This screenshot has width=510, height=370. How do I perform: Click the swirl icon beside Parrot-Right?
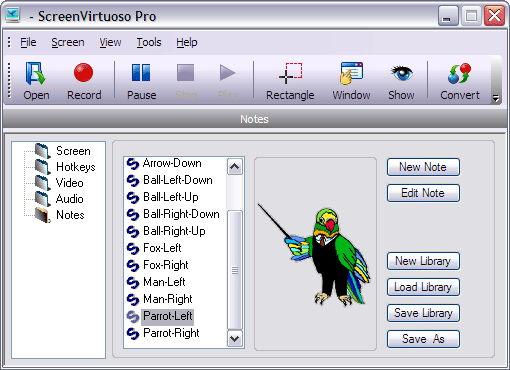point(133,334)
